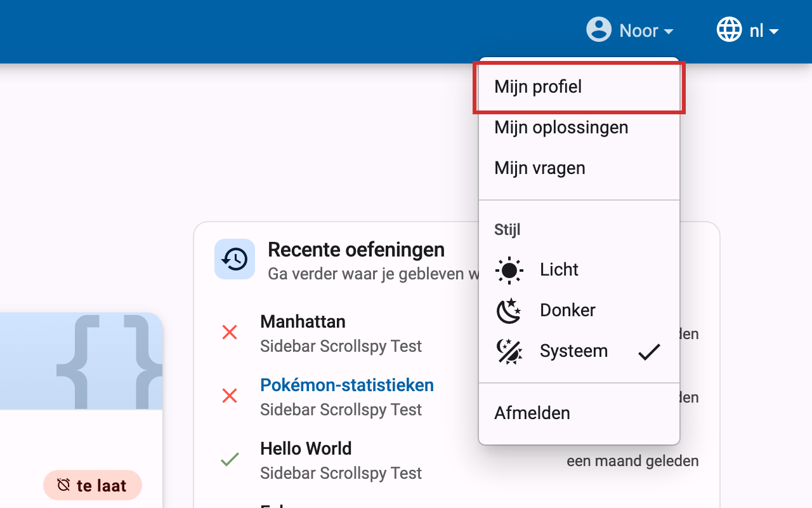The height and width of the screenshot is (508, 812).
Task: Click the Stijl section label
Action: click(507, 230)
